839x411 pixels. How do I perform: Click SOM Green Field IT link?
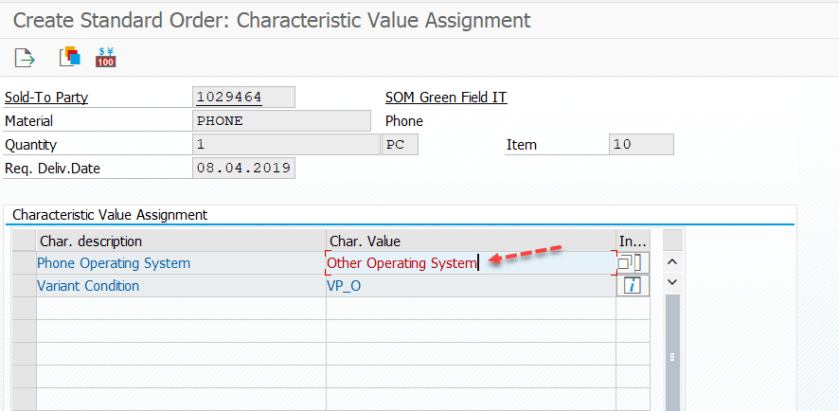[x=446, y=97]
